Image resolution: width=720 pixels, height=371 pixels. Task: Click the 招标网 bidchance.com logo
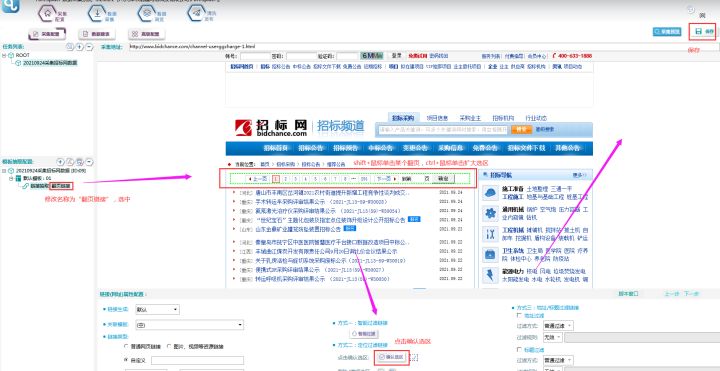click(x=270, y=127)
